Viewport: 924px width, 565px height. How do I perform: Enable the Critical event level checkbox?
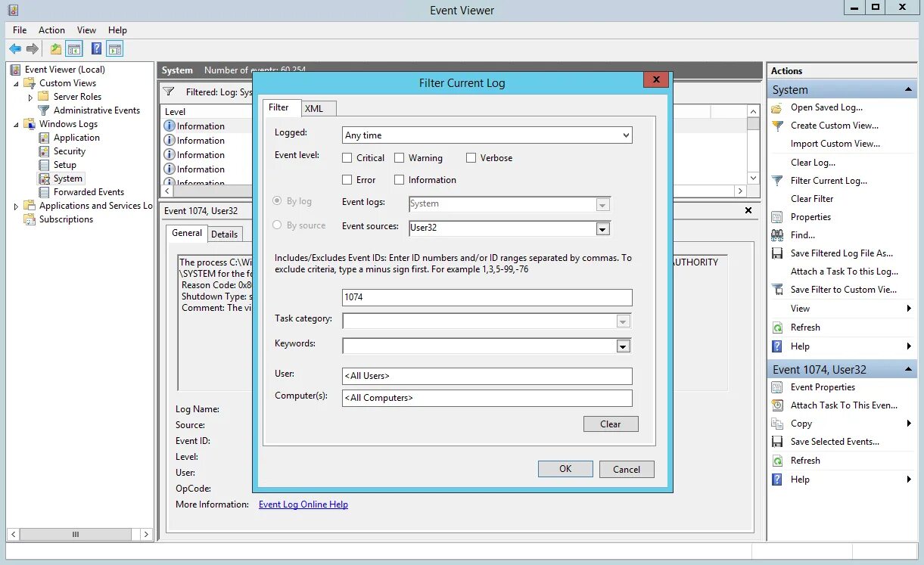click(346, 157)
